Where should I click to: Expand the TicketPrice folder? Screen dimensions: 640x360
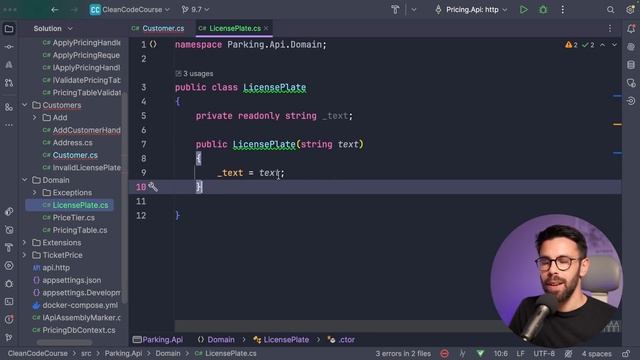click(24, 255)
